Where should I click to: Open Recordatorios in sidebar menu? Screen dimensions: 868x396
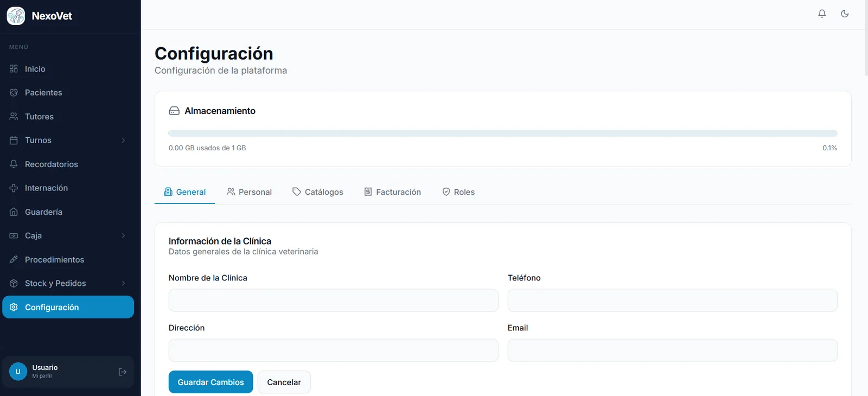pyautogui.click(x=68, y=164)
